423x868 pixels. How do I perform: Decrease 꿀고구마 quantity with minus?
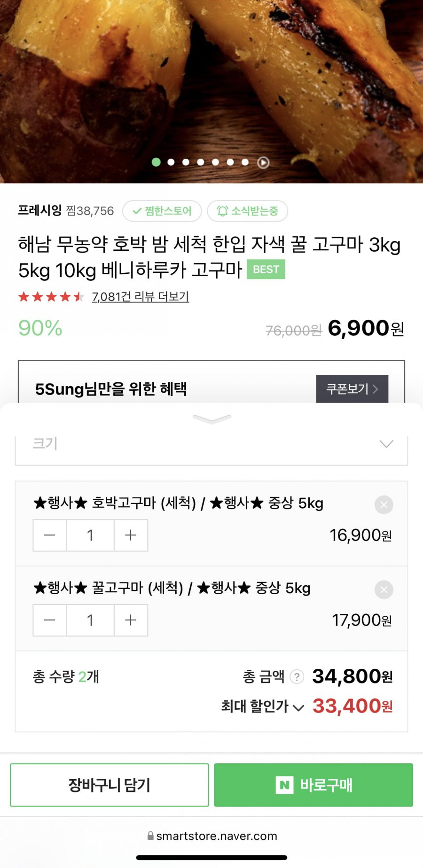pos(50,620)
